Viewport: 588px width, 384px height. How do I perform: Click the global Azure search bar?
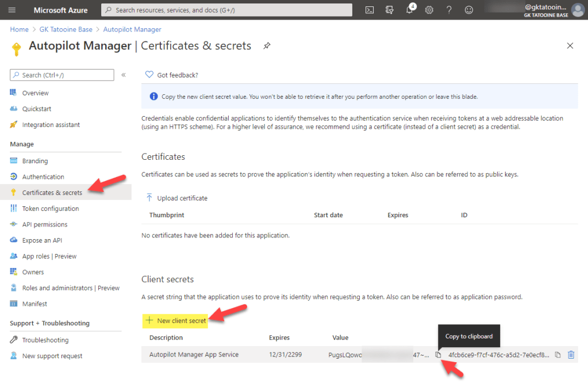point(227,9)
